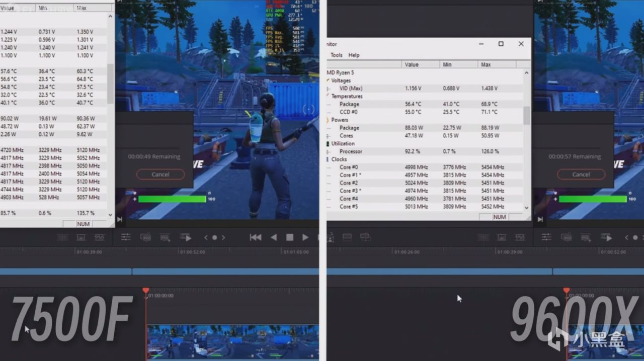Click scroll-down arrow in 7500F monitor window
Viewport: 644px width, 361px height.
coord(111,214)
